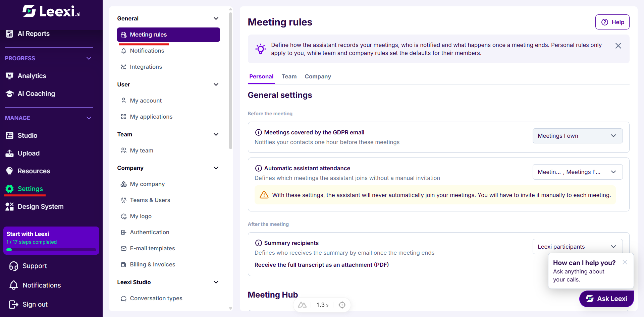Screen dimensions: 644x317
Task: Click the info icon beside GDPR email
Action: (258, 133)
